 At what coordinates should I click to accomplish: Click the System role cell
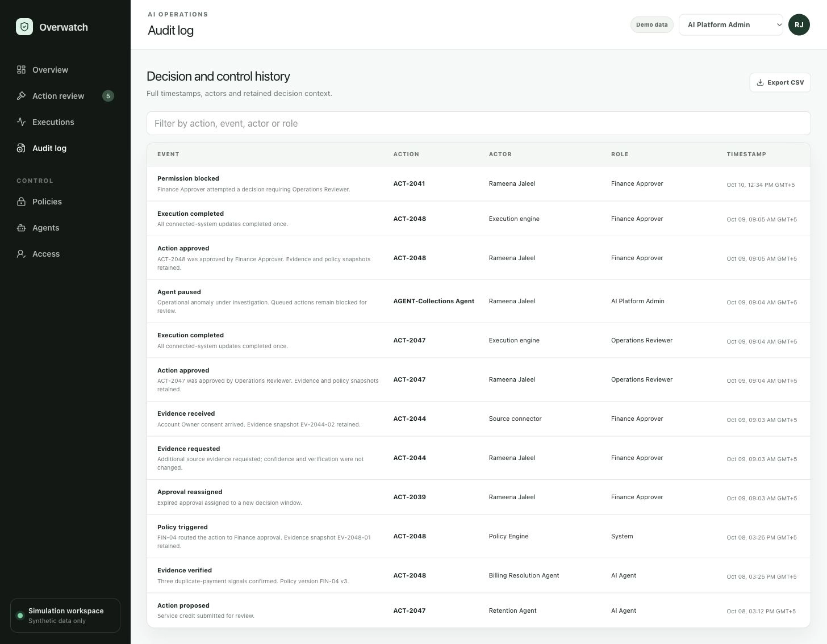[x=622, y=536]
